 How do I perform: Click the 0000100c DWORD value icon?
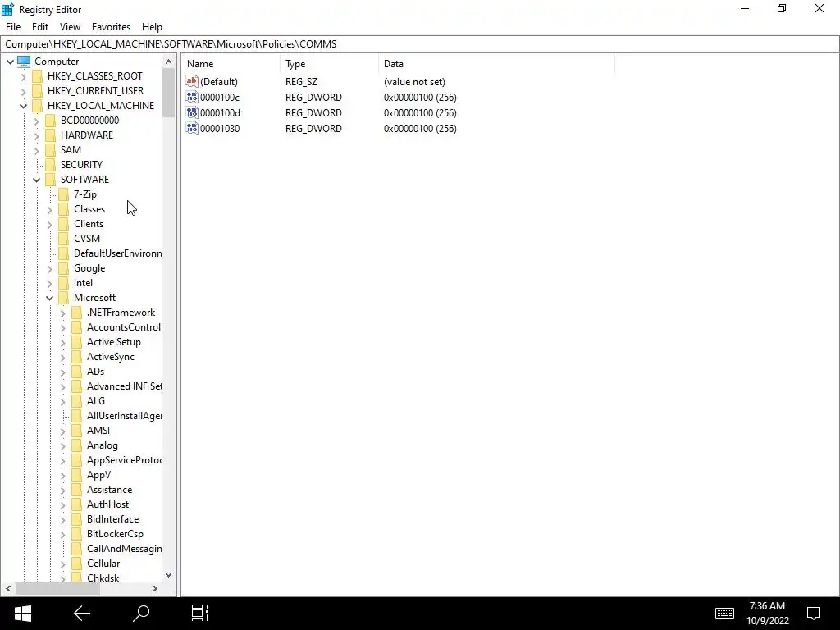192,97
